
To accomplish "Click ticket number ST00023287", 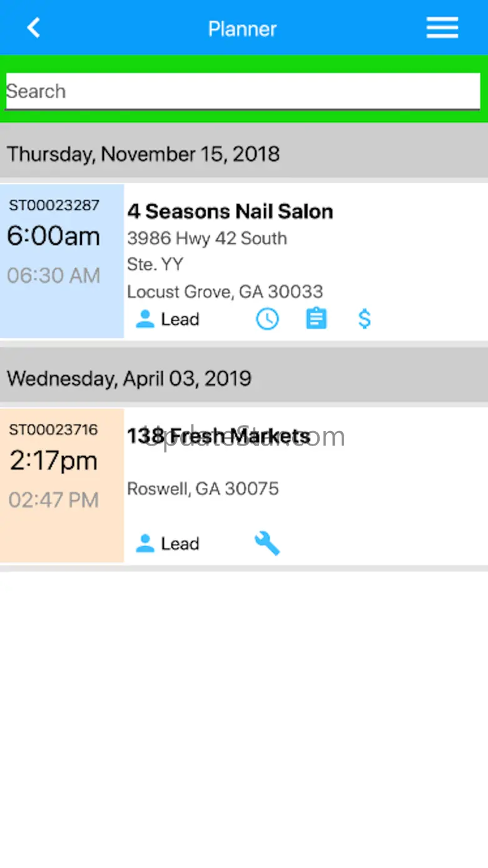I will click(x=54, y=205).
